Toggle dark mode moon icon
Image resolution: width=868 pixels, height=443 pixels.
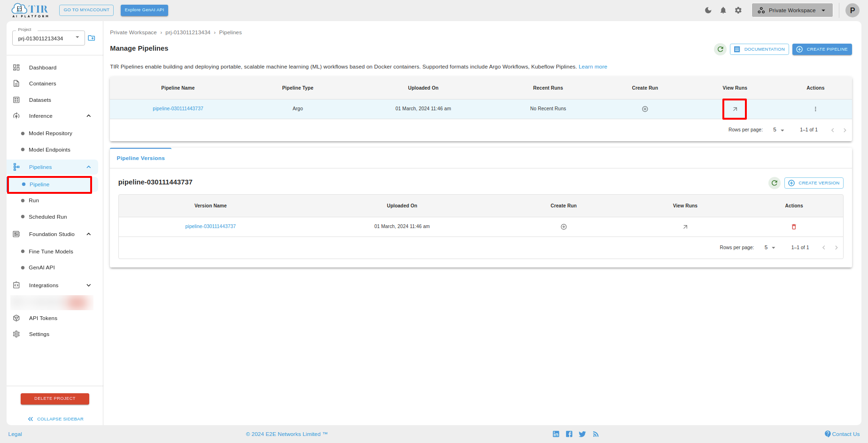(708, 10)
